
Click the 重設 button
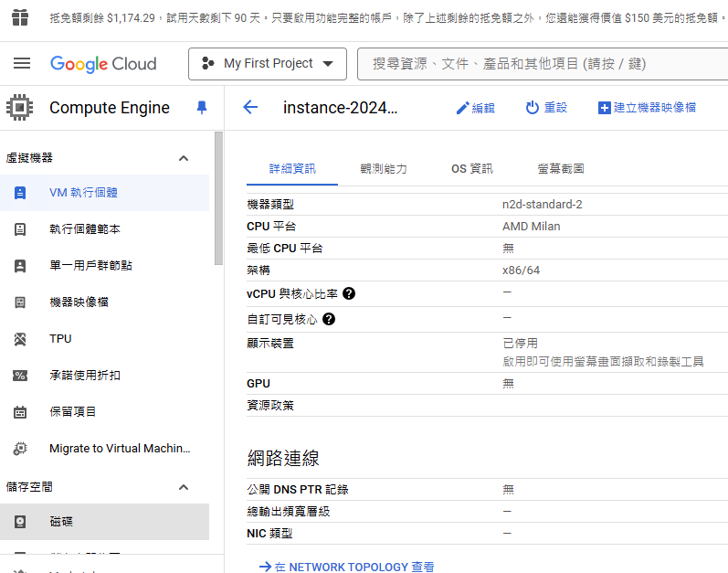546,108
